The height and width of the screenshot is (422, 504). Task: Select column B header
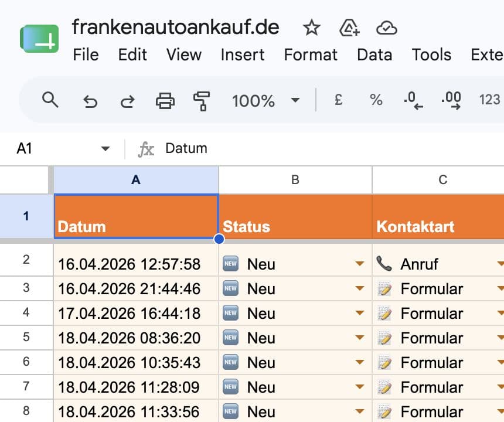coord(295,180)
